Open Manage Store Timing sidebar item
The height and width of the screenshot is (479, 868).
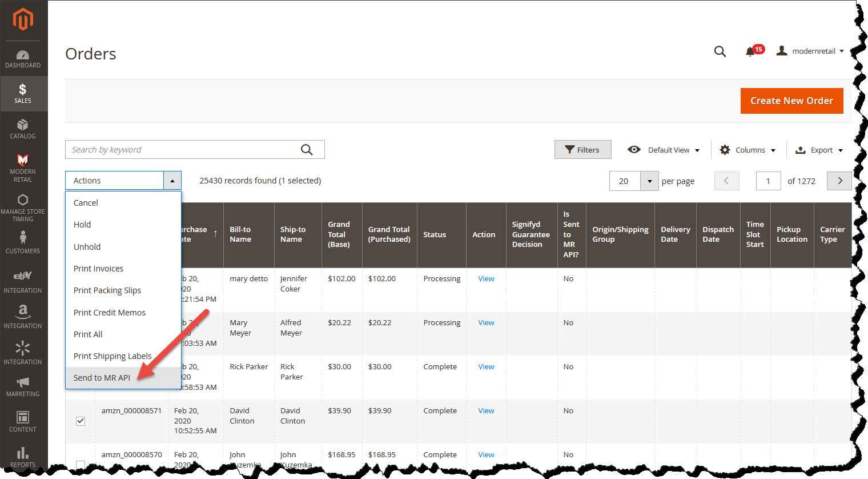tap(23, 207)
